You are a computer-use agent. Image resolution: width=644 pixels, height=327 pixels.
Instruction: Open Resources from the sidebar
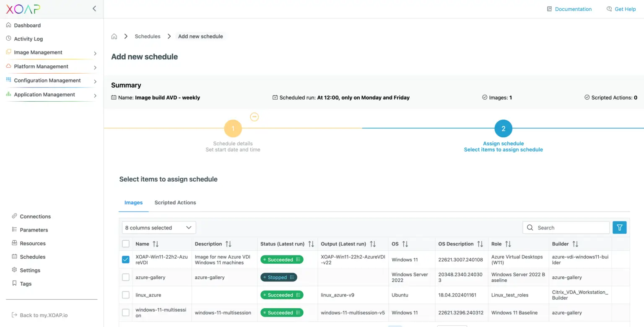33,243
